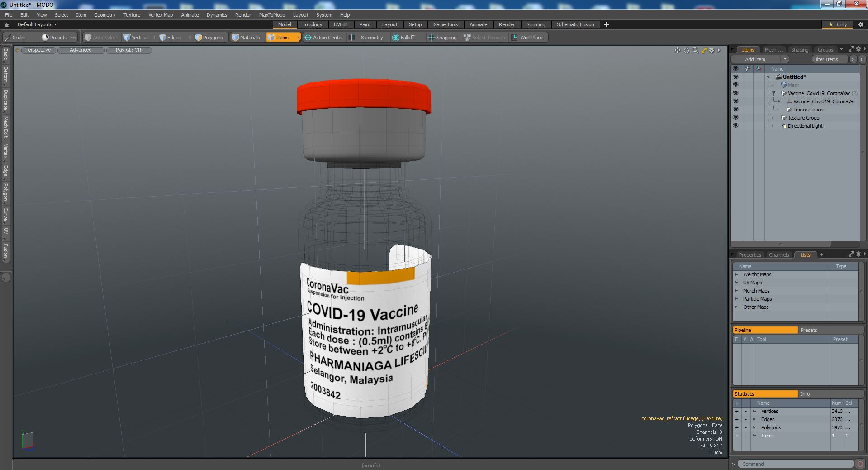Toggle visibility of the Directional Light
The image size is (868, 470).
pyautogui.click(x=735, y=126)
